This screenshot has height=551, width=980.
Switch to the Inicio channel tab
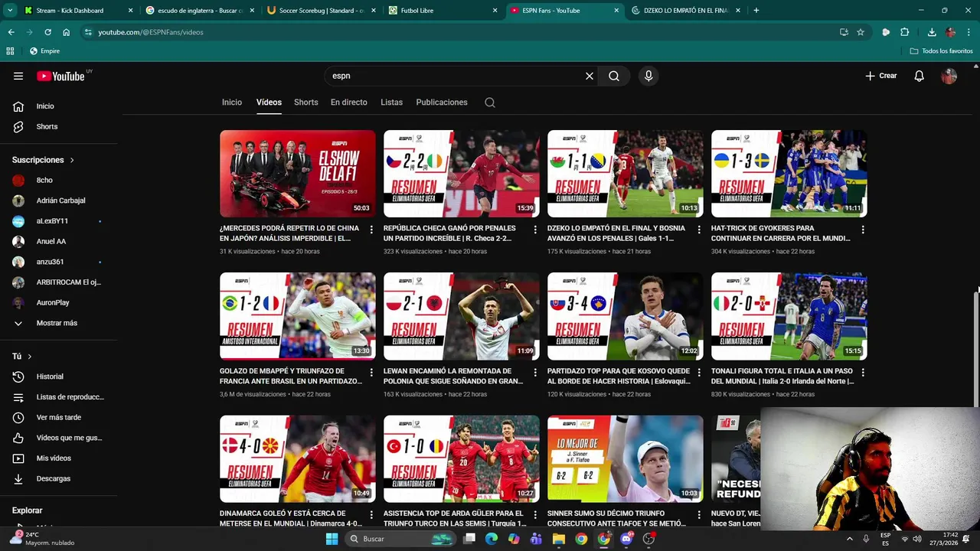click(232, 103)
